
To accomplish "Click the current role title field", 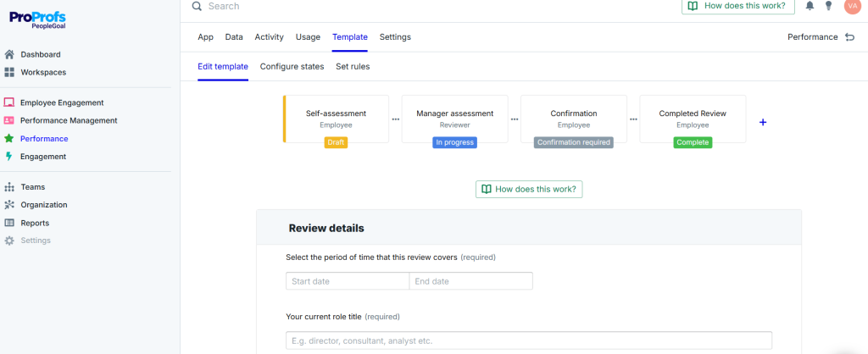I will pos(529,340).
